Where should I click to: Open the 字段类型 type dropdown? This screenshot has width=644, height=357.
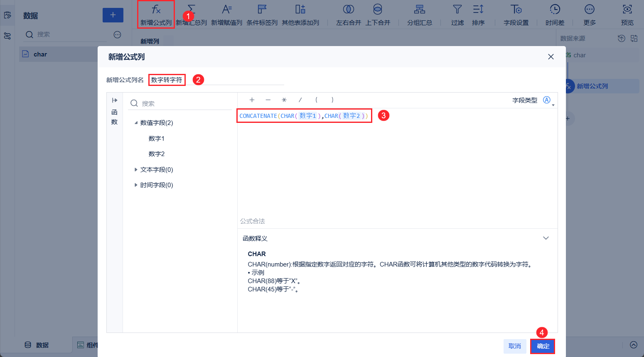pos(548,100)
